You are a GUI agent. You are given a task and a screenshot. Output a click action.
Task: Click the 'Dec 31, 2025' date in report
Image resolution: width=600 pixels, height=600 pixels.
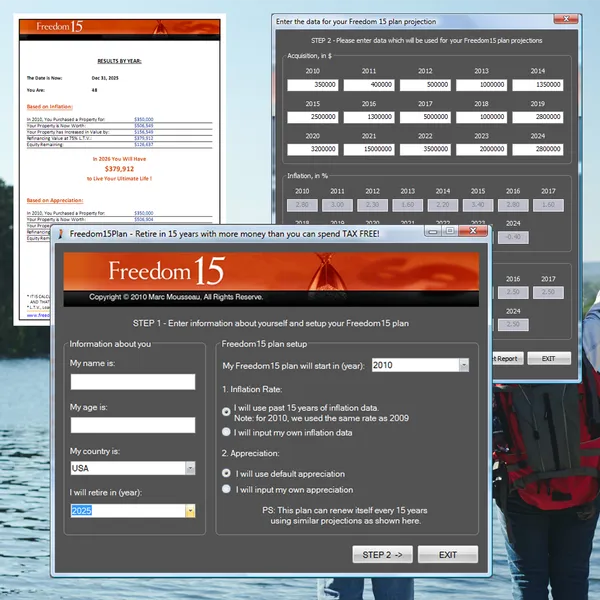click(105, 78)
